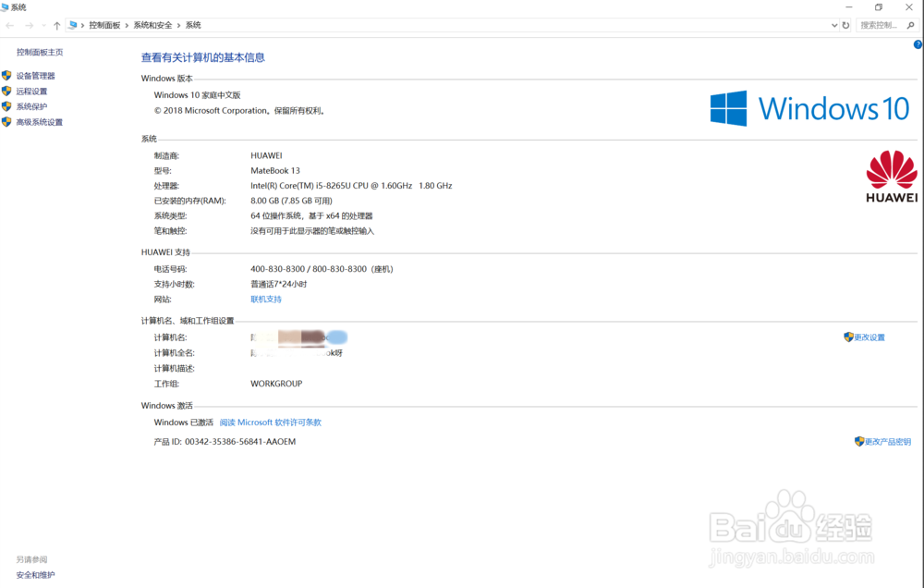Click 更改产品密钥 link

click(888, 442)
